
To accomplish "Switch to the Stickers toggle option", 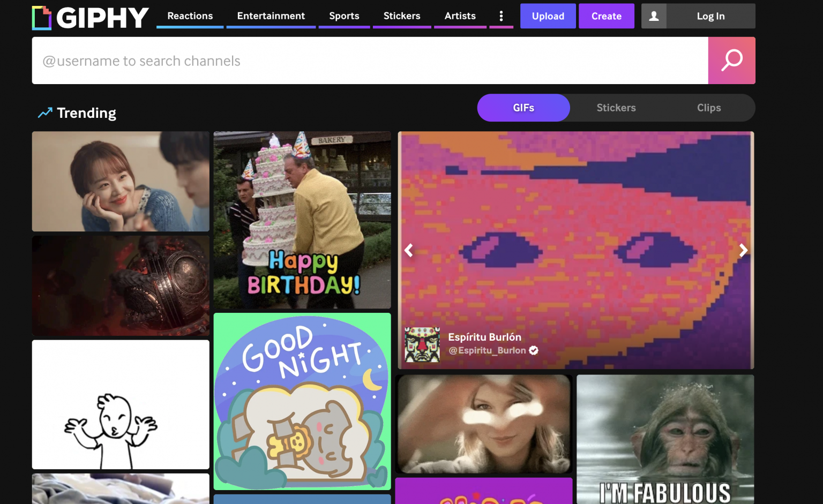I will coord(616,108).
